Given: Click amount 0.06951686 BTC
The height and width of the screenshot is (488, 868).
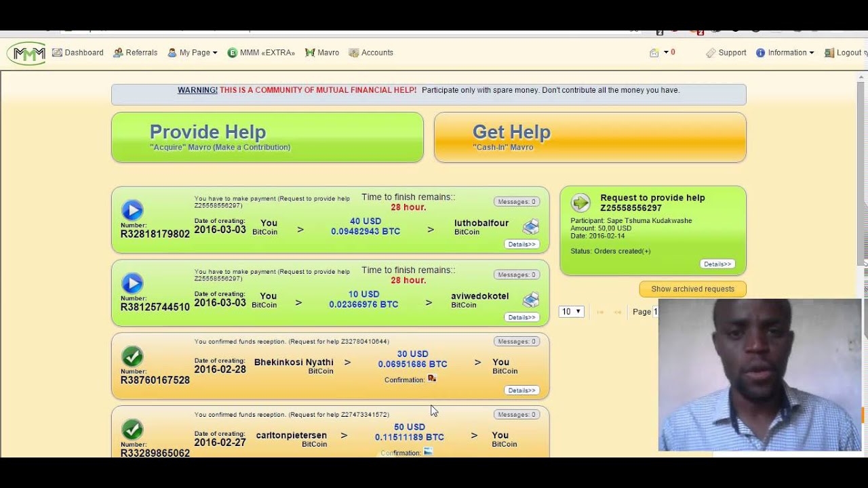Looking at the screenshot, I should click(x=413, y=365).
